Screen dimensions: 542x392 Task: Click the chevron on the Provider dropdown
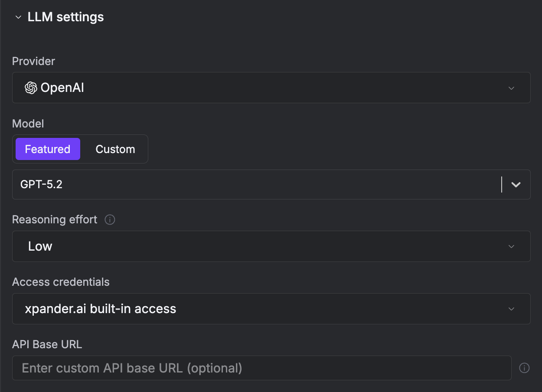tap(511, 88)
